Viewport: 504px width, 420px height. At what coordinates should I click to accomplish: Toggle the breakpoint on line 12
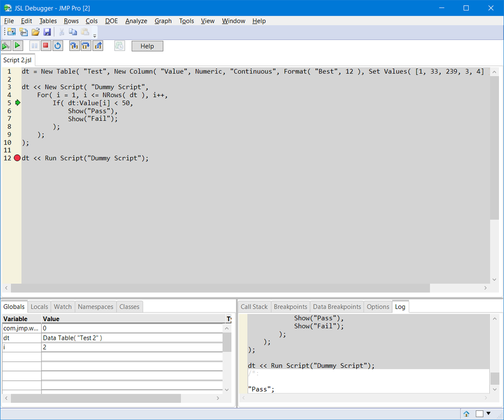click(x=17, y=158)
